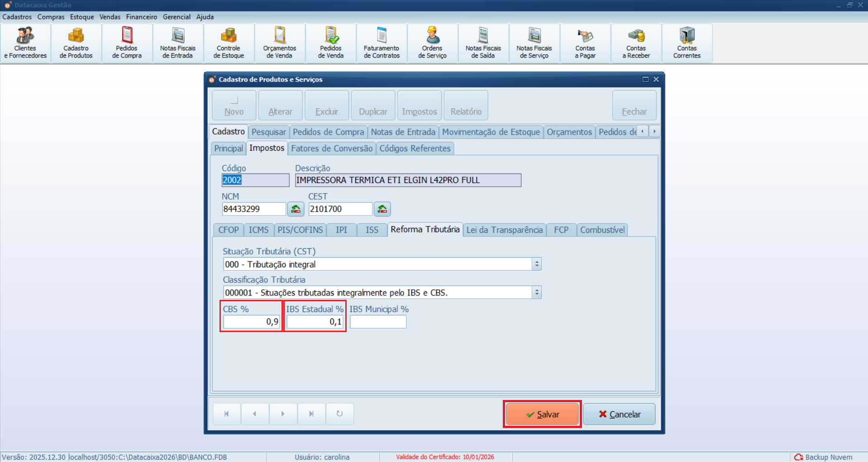Open Notas Fiscais de Entrada icon
Screen dimensions: 868x462
(x=178, y=43)
